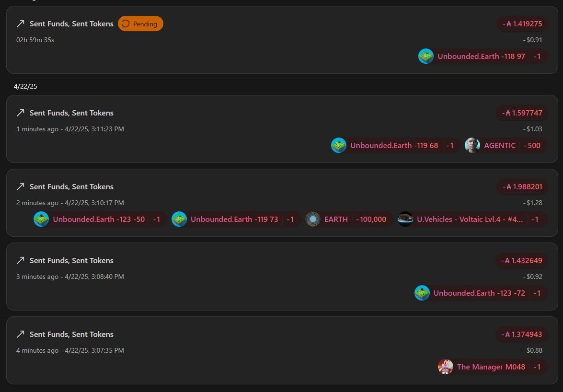Click the Unbounded.Earth -119 73 land icon

click(x=179, y=219)
